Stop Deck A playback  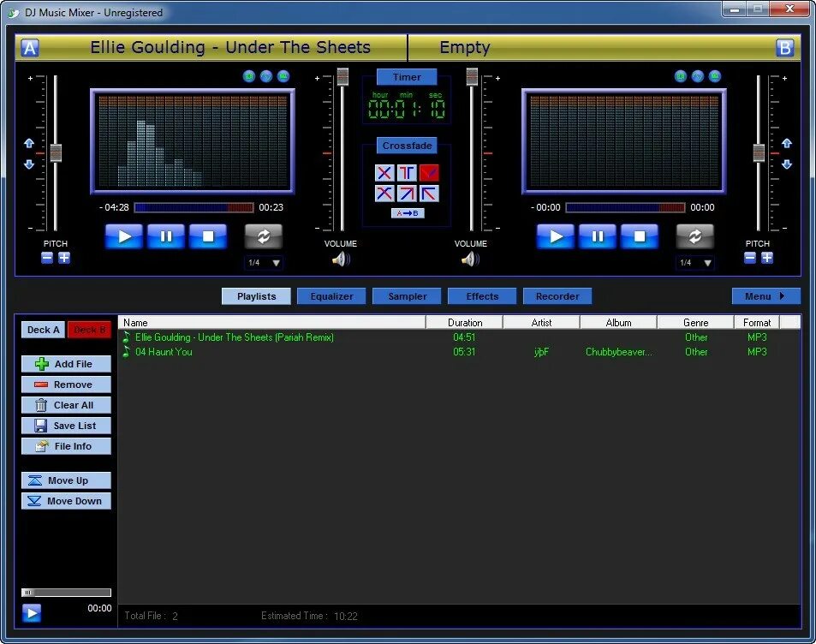[x=208, y=237]
